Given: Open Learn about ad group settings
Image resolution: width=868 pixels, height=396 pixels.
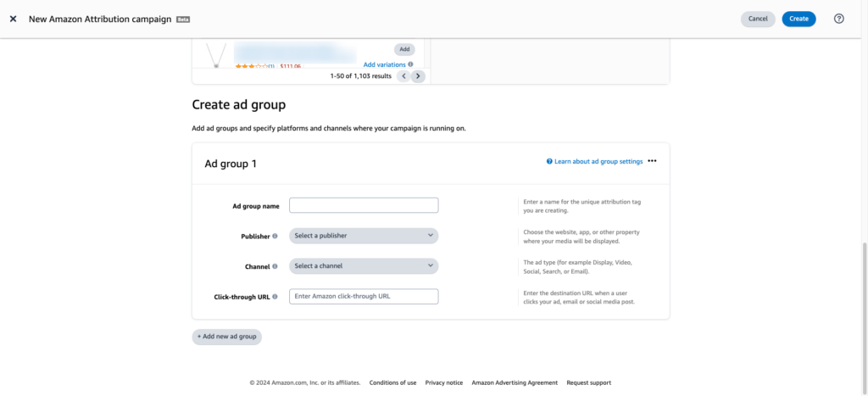Looking at the screenshot, I should click(x=594, y=162).
